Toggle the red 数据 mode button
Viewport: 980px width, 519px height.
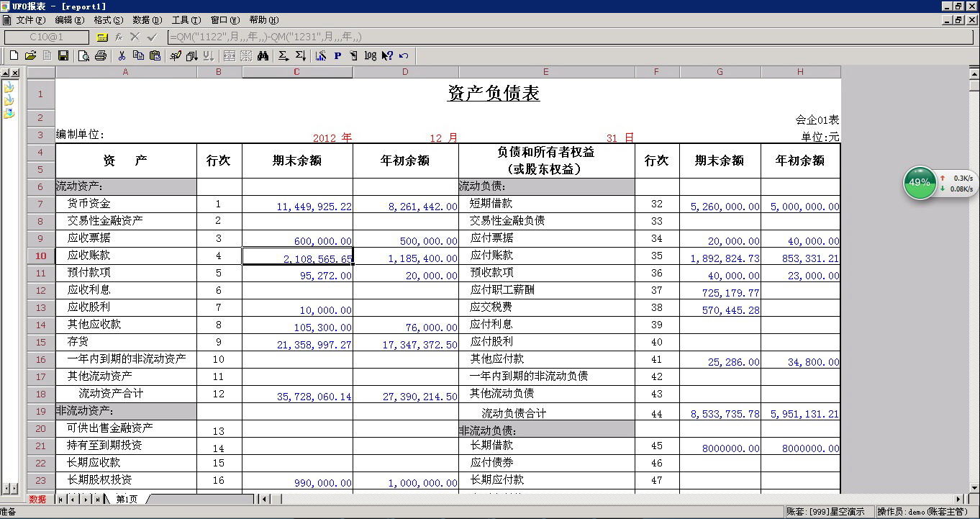(37, 499)
